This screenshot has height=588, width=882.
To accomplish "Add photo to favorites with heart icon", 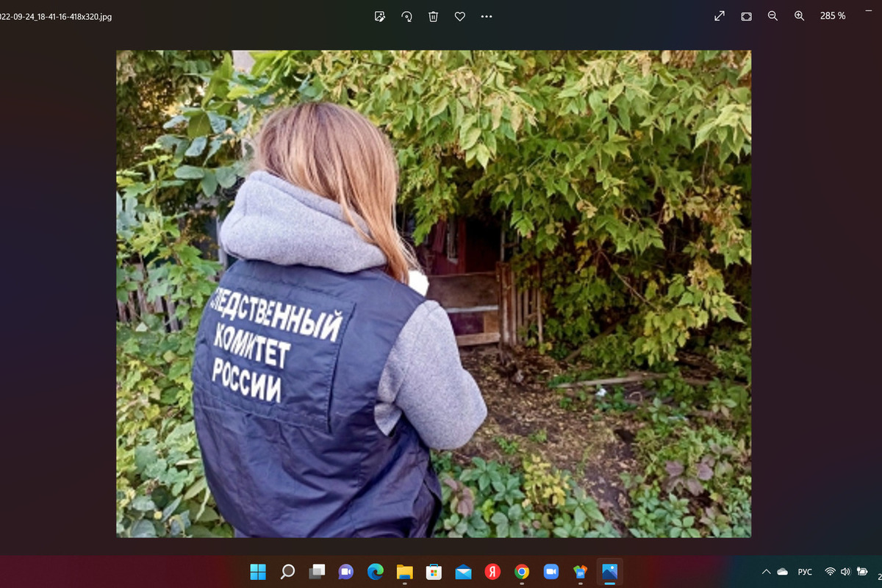I will (x=460, y=16).
